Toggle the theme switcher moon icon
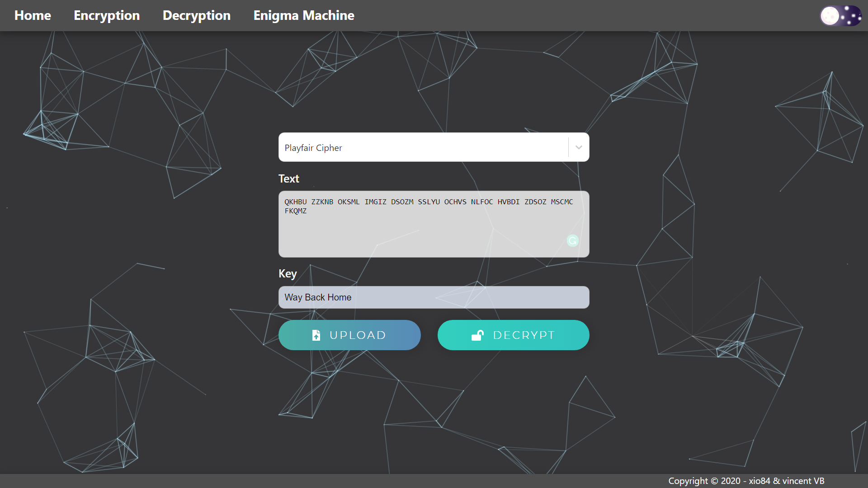868x488 pixels. click(829, 15)
